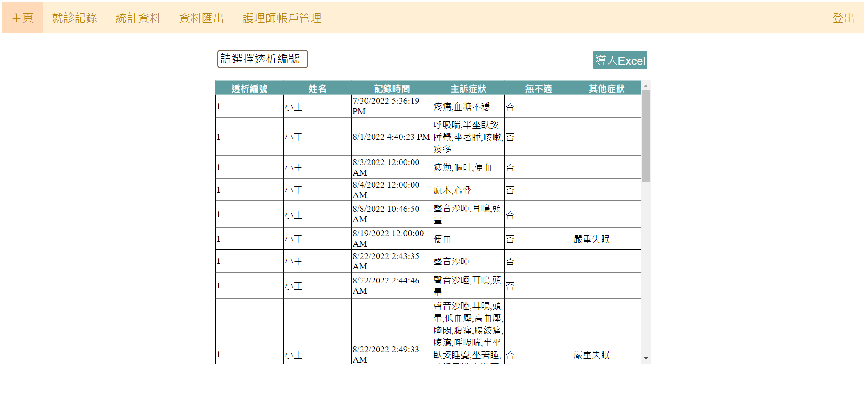Image resolution: width=868 pixels, height=400 pixels.
Task: Click the 記錄時間 column header
Action: [392, 88]
